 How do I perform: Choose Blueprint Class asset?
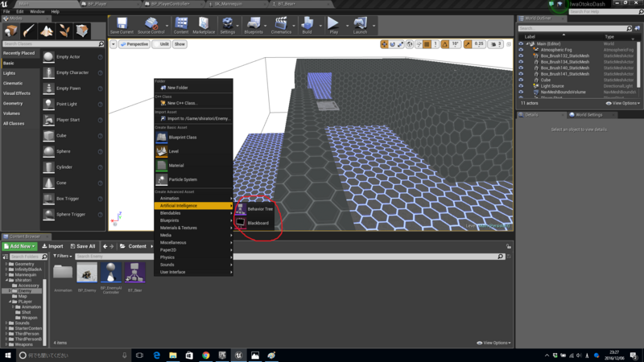pos(193,137)
